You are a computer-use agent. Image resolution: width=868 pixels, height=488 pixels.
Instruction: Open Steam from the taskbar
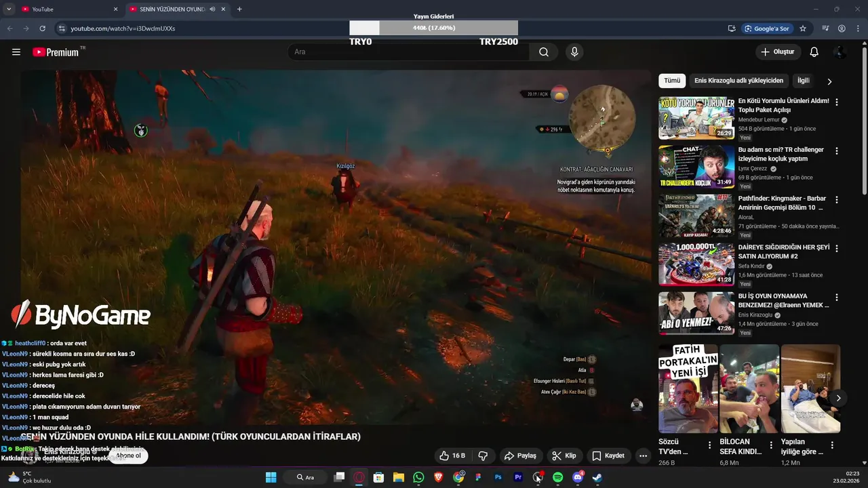tap(597, 477)
